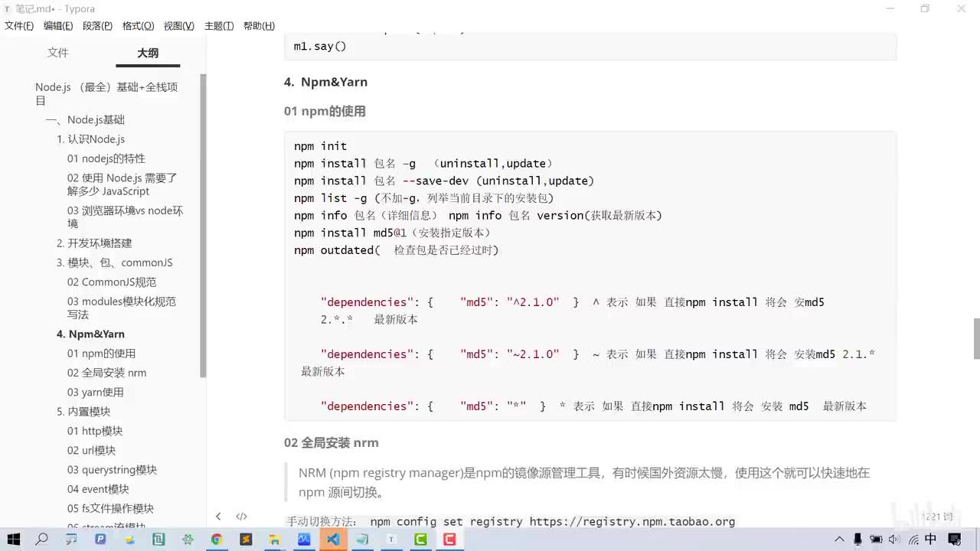Open the 帮助(H) menu
The width and height of the screenshot is (980, 551).
(259, 26)
